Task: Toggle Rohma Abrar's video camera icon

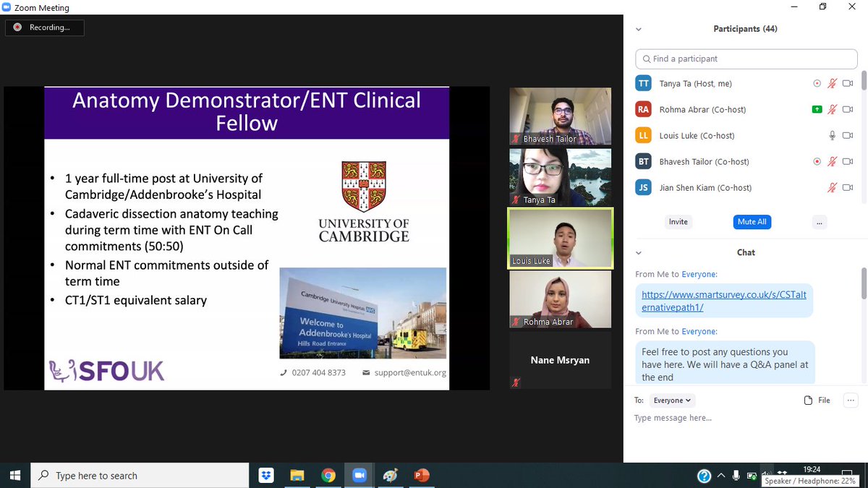Action: [x=848, y=110]
